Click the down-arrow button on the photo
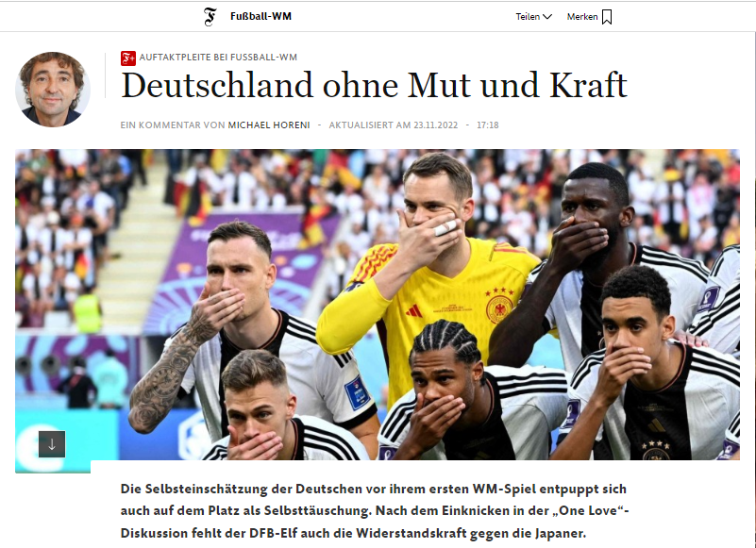Image resolution: width=756 pixels, height=548 pixels. 52,444
